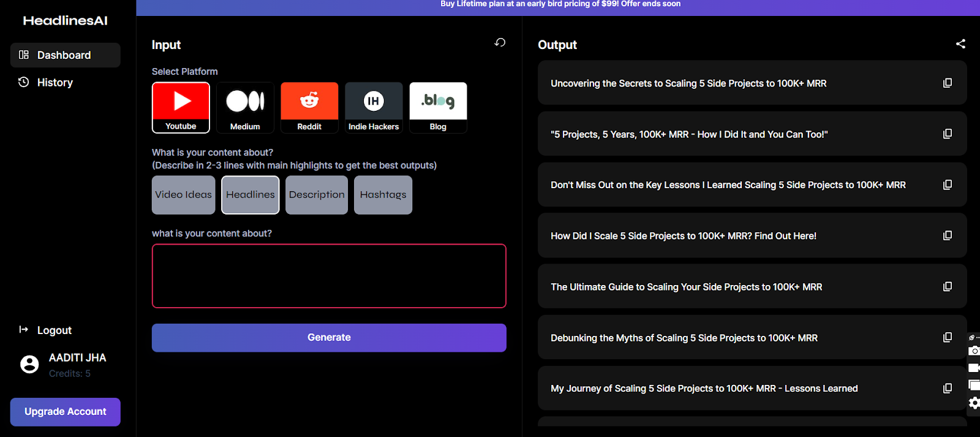Screen dimensions: 980x437
Task: Open the gear settings icon on right edge
Action: click(x=974, y=403)
